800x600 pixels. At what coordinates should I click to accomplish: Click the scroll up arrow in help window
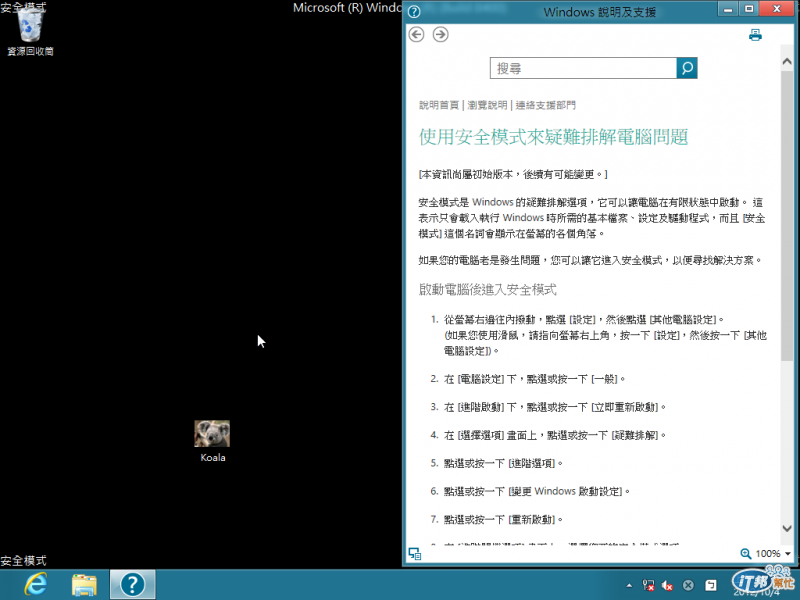[x=787, y=62]
